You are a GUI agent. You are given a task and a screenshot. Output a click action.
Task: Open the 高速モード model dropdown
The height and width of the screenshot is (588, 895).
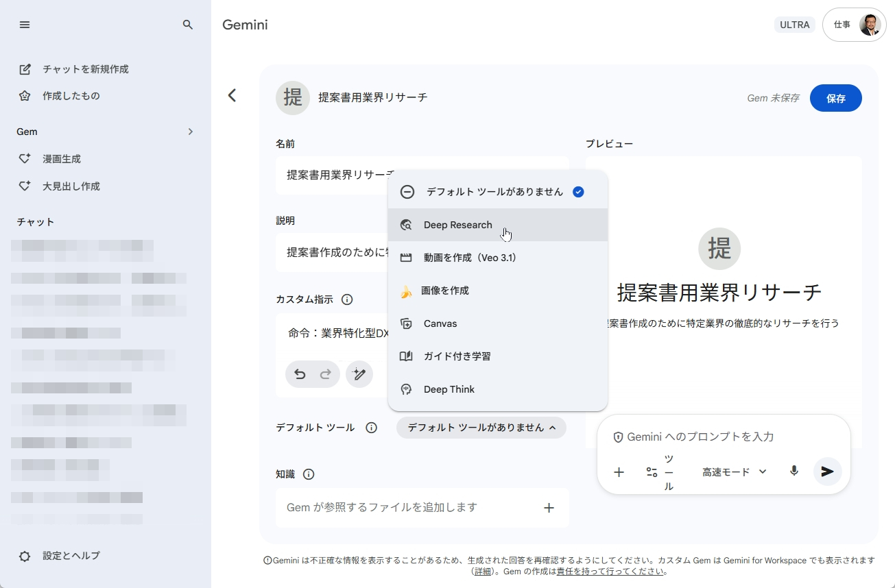(734, 472)
